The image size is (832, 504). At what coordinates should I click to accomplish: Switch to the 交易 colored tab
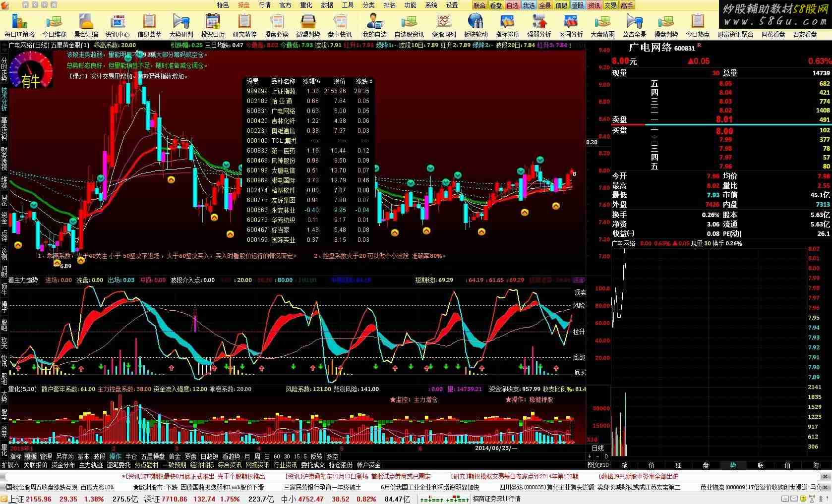pos(610,5)
